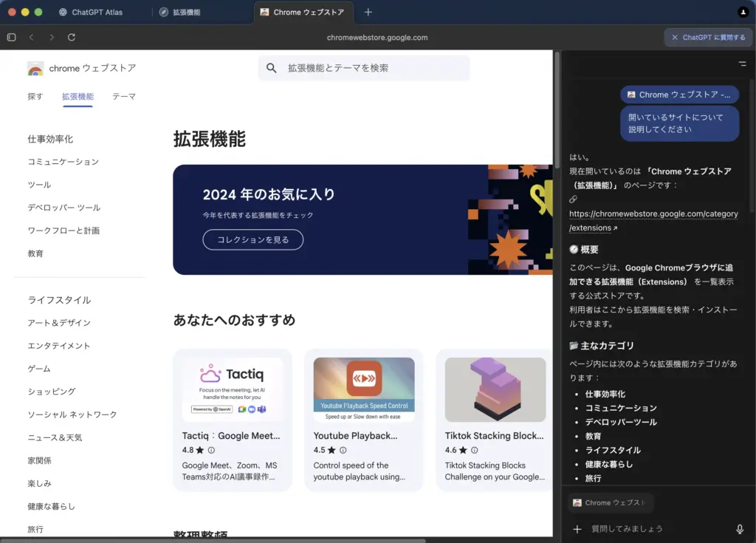Image resolution: width=756 pixels, height=543 pixels.
Task: Open a new tab with plus icon
Action: (x=368, y=12)
